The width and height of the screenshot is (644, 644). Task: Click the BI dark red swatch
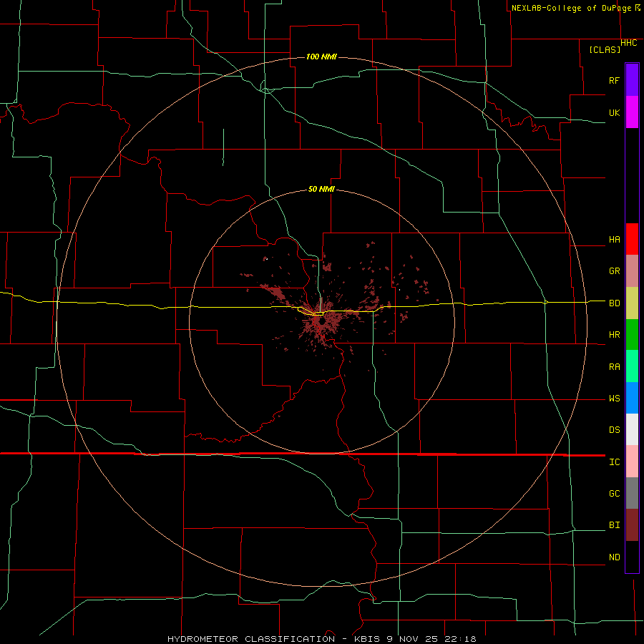point(632,525)
